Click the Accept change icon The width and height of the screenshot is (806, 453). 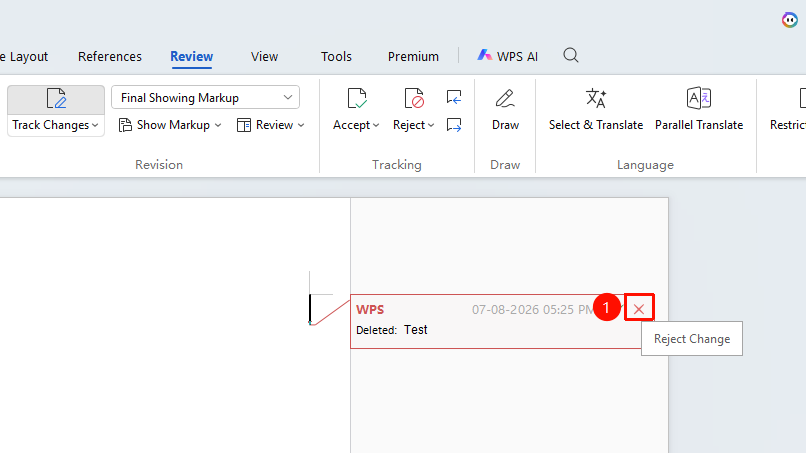click(x=357, y=98)
